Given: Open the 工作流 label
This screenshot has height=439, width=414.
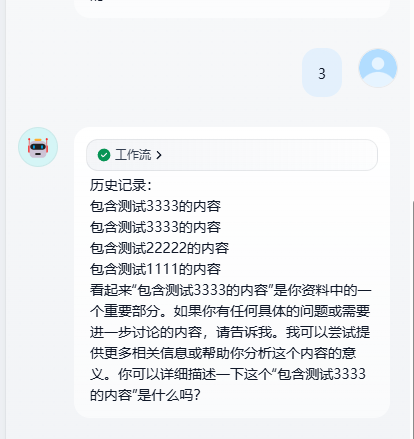Looking at the screenshot, I should point(133,155).
